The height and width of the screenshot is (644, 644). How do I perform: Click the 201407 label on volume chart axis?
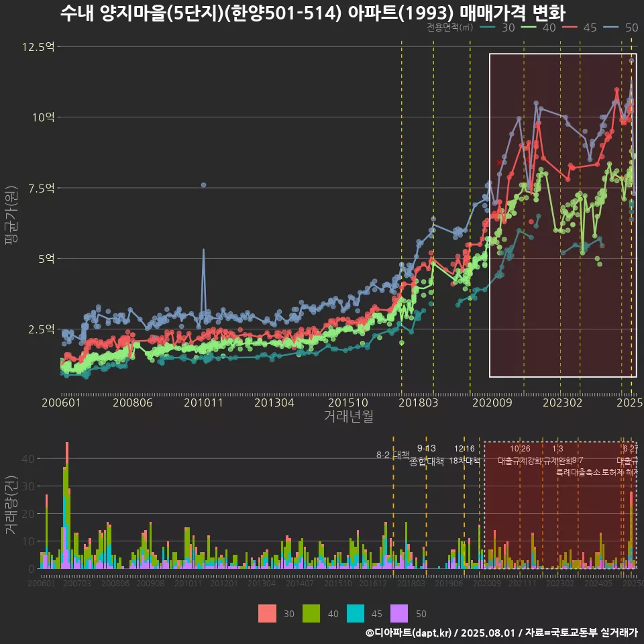pos(300,583)
